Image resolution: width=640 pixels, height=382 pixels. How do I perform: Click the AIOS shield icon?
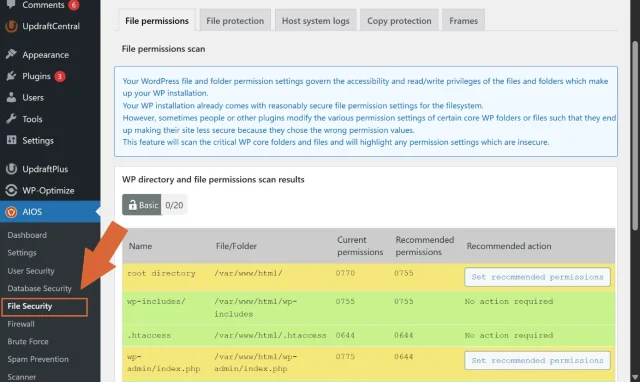point(11,212)
